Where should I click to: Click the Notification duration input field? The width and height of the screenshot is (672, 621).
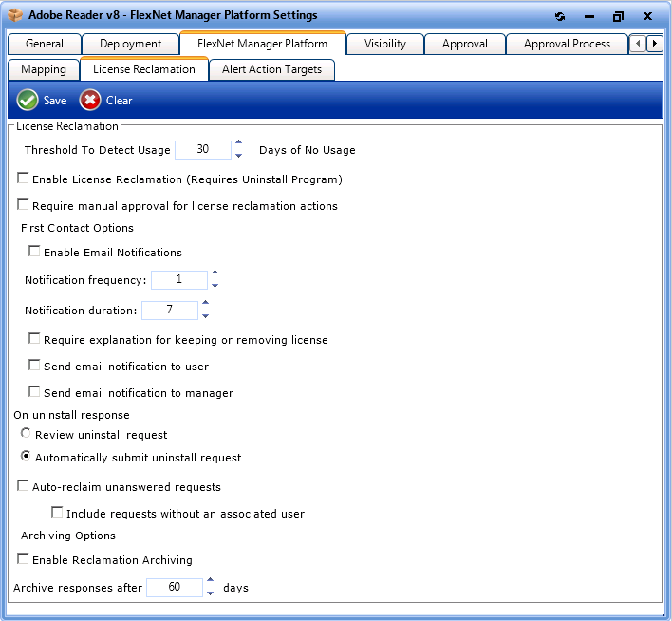click(x=170, y=310)
